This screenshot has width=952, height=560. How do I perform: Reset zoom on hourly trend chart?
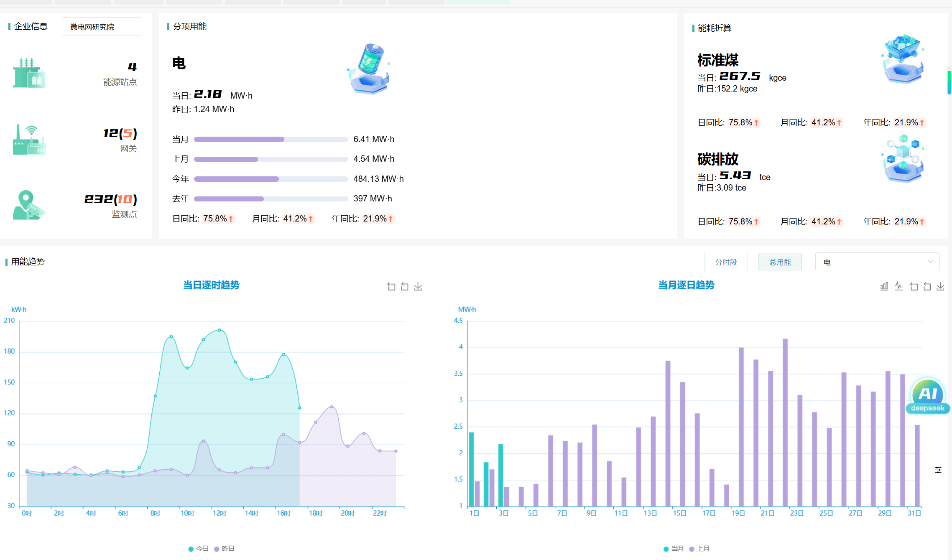tap(404, 287)
